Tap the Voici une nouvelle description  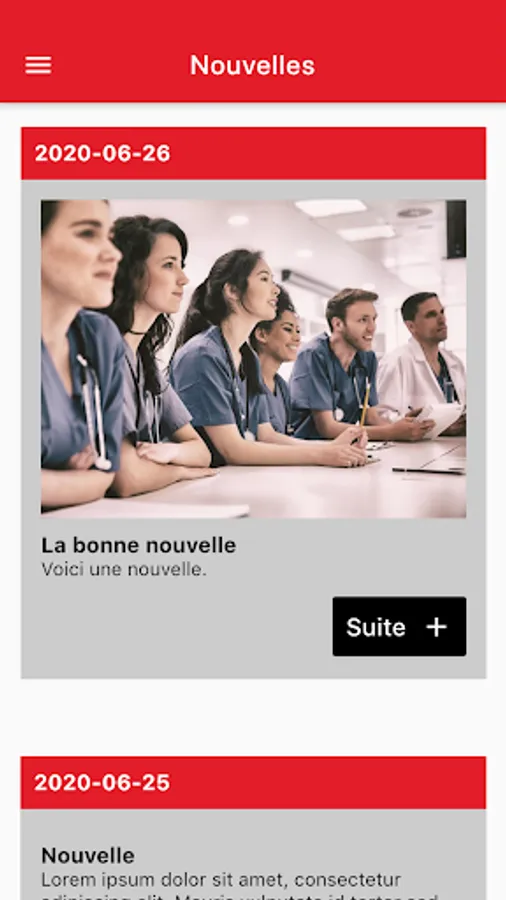tap(123, 569)
